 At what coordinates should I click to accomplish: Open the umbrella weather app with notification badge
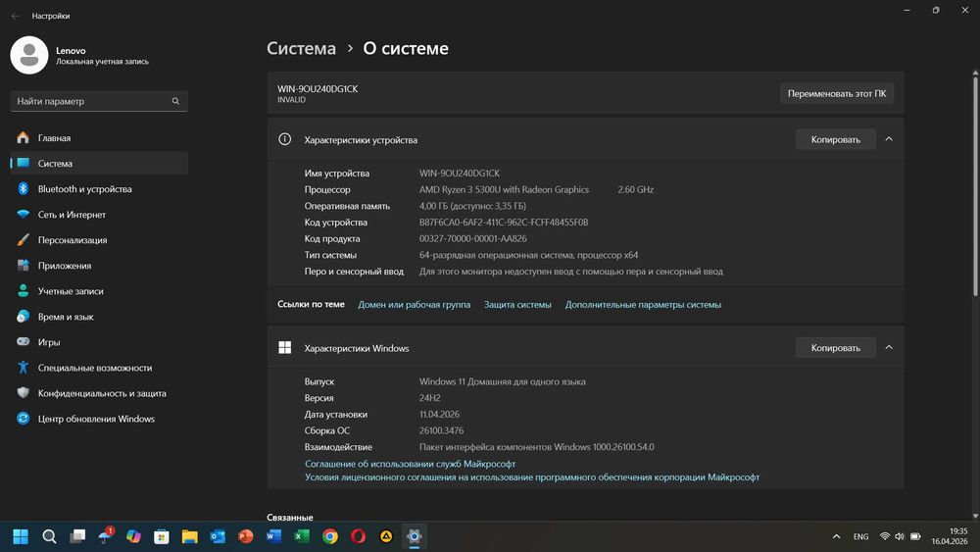click(x=106, y=536)
